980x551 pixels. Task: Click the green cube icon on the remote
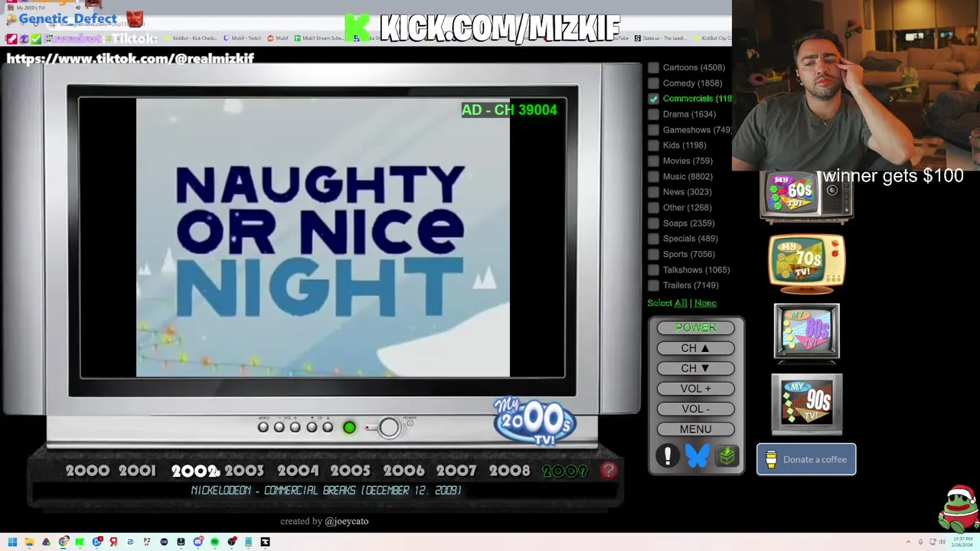click(x=727, y=456)
